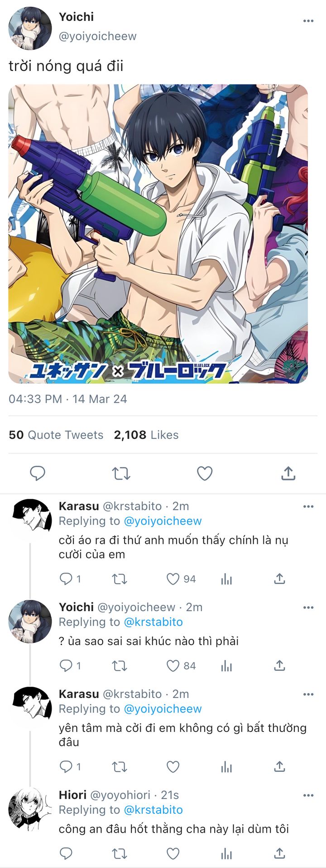The image size is (326, 868).
Task: Share the main tweet
Action: [x=288, y=473]
